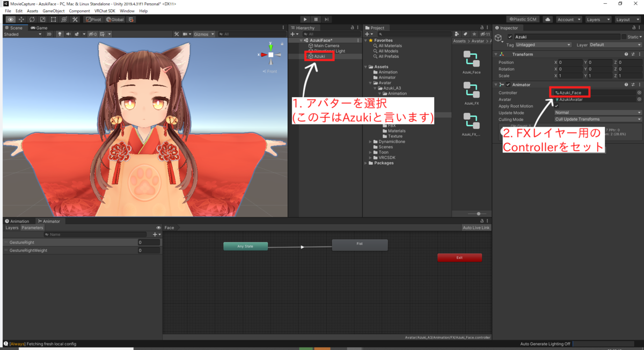
Task: Toggle Static checkbox in Inspector
Action: (x=624, y=37)
